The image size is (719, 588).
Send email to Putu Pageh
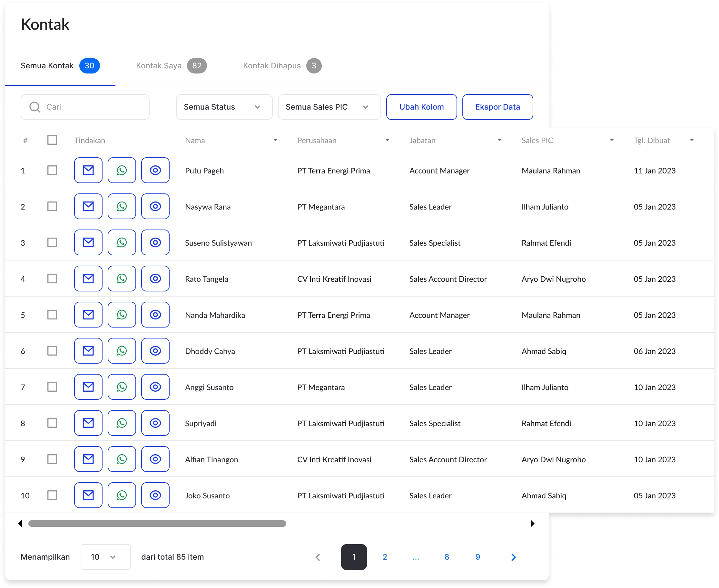pos(88,170)
